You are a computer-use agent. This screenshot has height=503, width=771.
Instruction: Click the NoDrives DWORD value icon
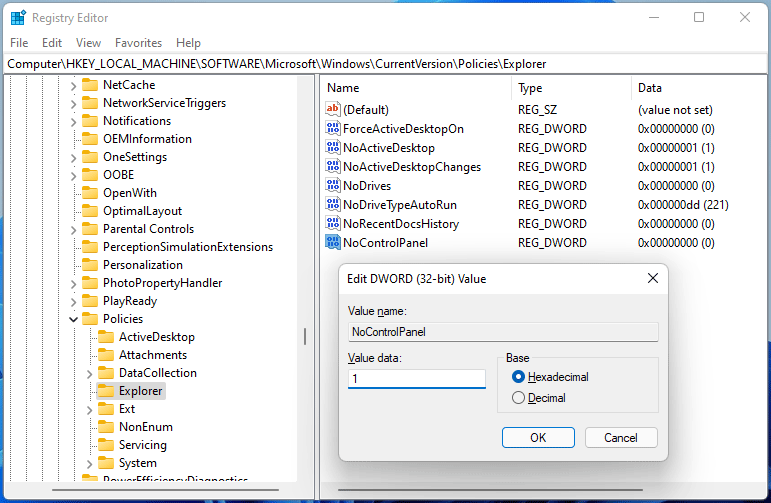[x=333, y=185]
